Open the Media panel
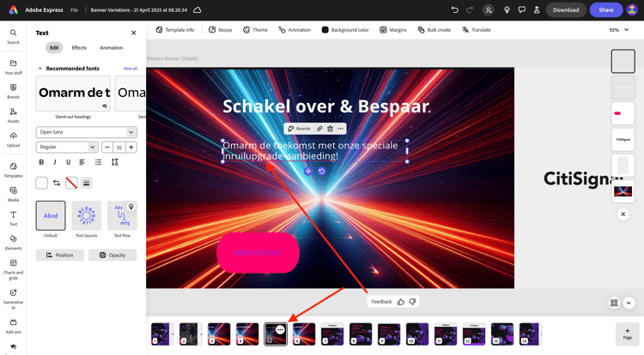This screenshot has width=644, height=355. point(13,194)
